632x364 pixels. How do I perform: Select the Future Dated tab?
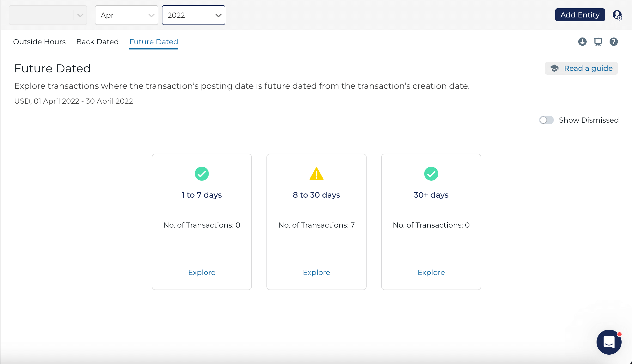154,42
